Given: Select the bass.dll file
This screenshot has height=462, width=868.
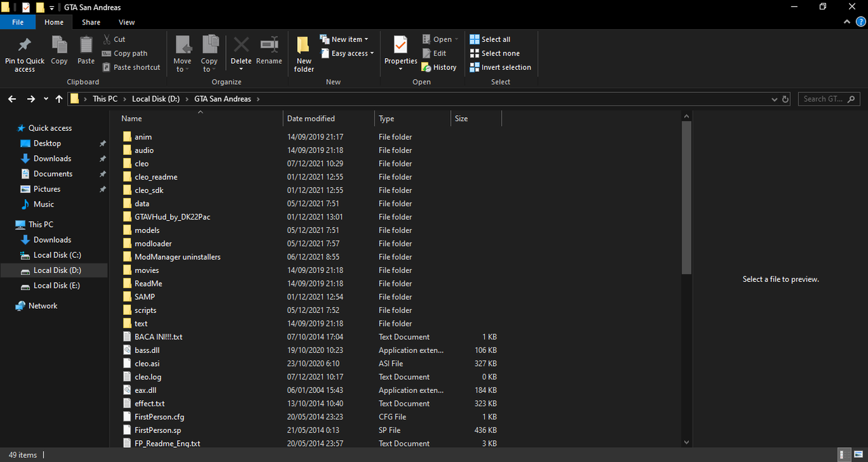Looking at the screenshot, I should pos(146,350).
